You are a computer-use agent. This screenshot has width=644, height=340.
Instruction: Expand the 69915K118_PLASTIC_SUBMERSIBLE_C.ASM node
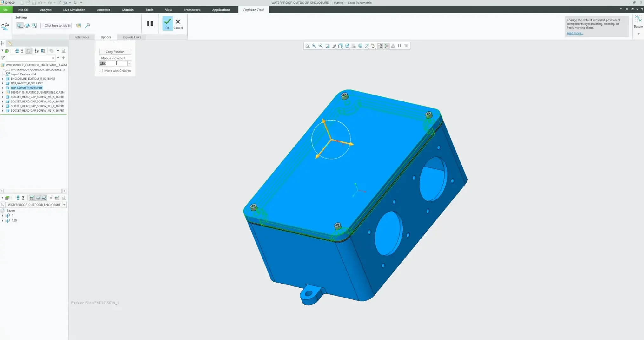(3, 92)
